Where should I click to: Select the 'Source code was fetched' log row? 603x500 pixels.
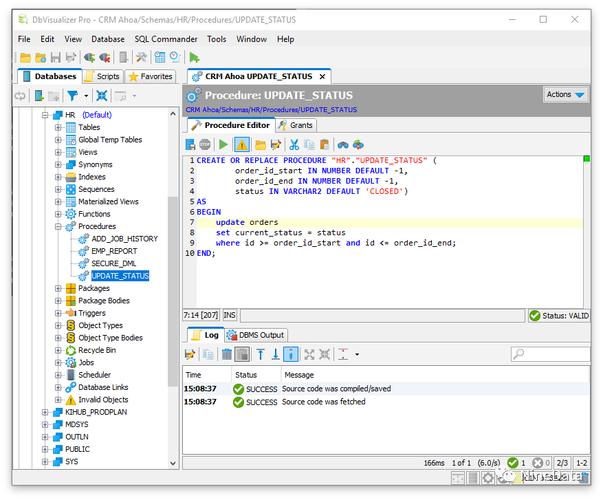click(386, 402)
